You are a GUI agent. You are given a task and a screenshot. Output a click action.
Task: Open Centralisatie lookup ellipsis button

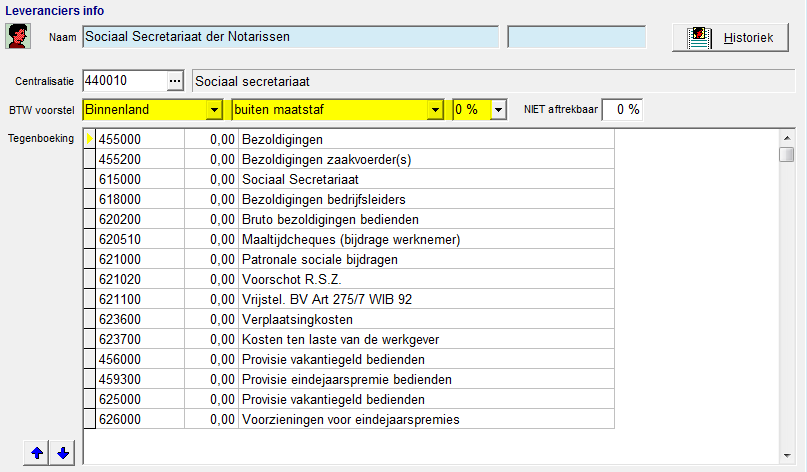click(175, 81)
